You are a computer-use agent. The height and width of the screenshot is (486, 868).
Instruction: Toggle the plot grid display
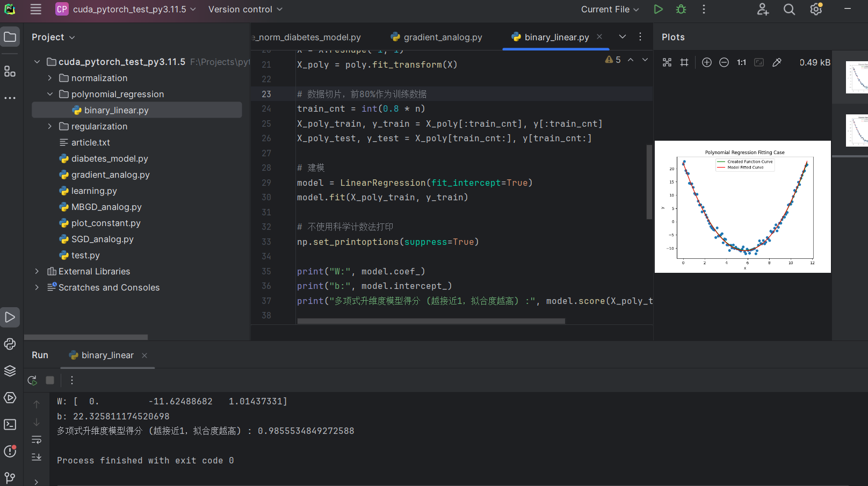point(684,62)
